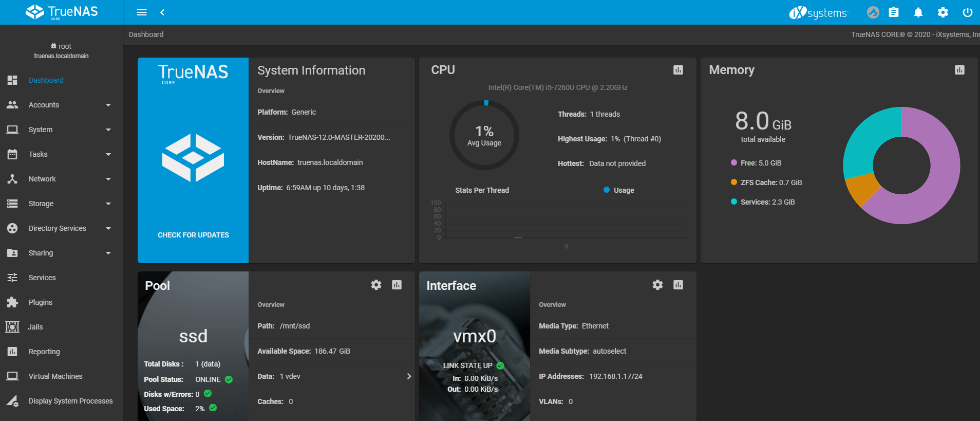The height and width of the screenshot is (421, 980).
Task: Click the Available Space 186.47 GiB value
Action: pos(332,351)
